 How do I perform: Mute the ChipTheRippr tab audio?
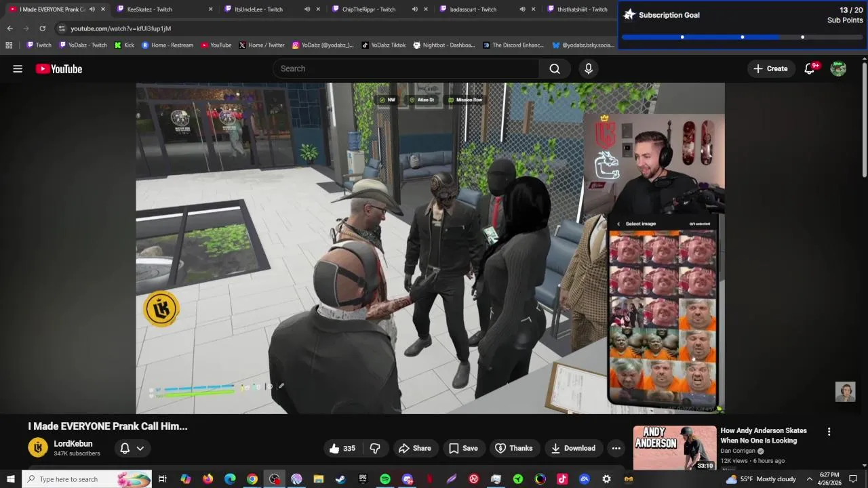point(415,9)
